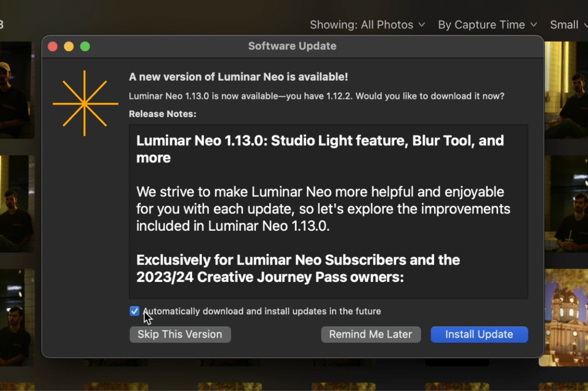
Task: Click the Install Update button
Action: [x=479, y=334]
